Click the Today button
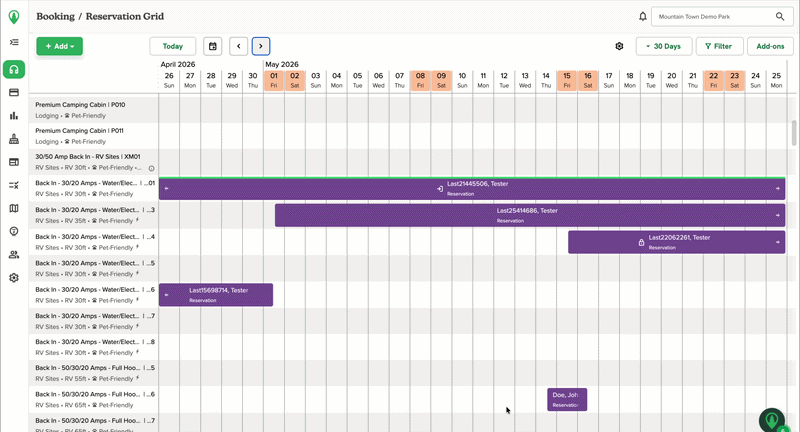800x432 pixels. click(x=172, y=46)
